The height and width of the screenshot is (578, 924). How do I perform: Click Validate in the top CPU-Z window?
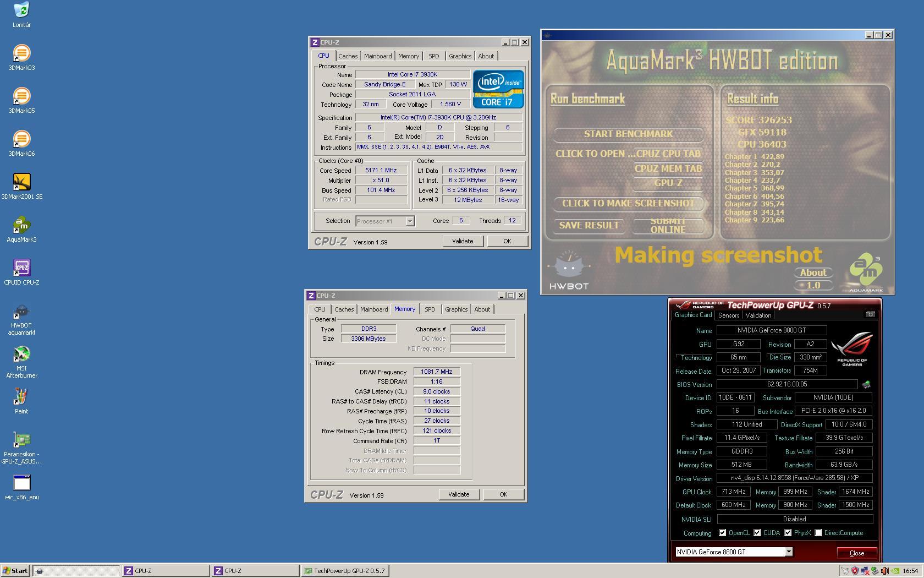463,241
